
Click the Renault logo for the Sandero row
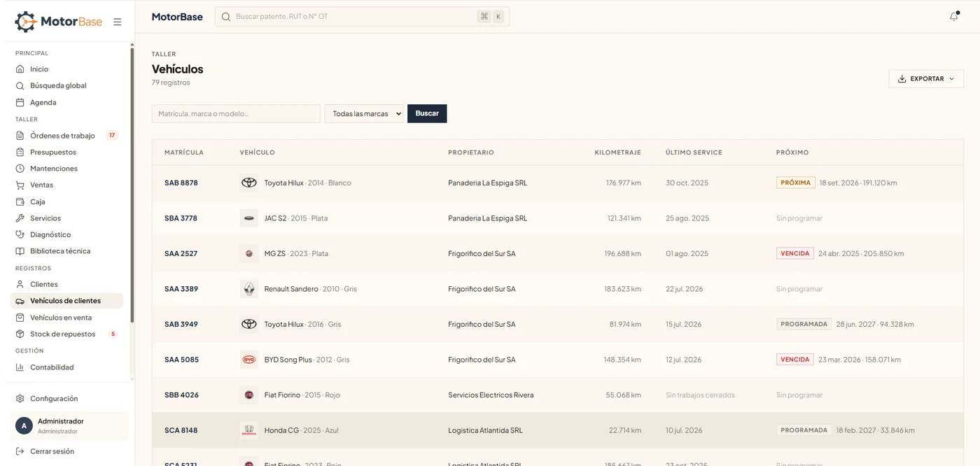pyautogui.click(x=249, y=289)
